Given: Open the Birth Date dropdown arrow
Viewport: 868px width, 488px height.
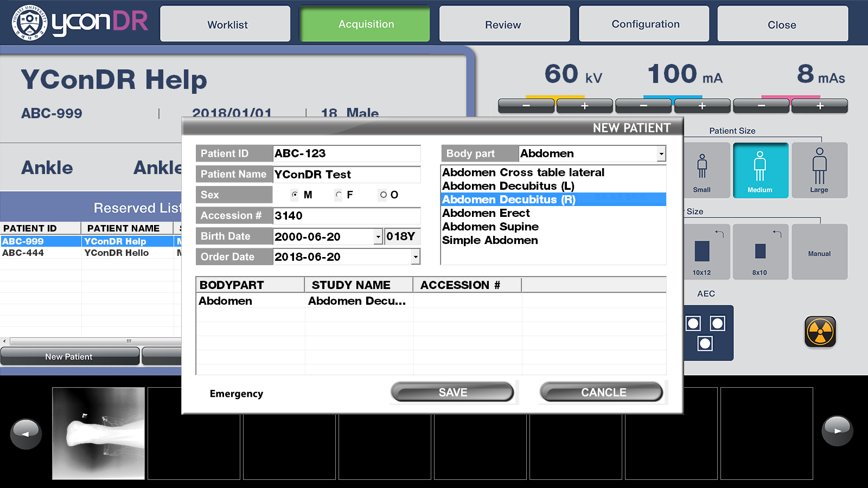Looking at the screenshot, I should [x=378, y=236].
